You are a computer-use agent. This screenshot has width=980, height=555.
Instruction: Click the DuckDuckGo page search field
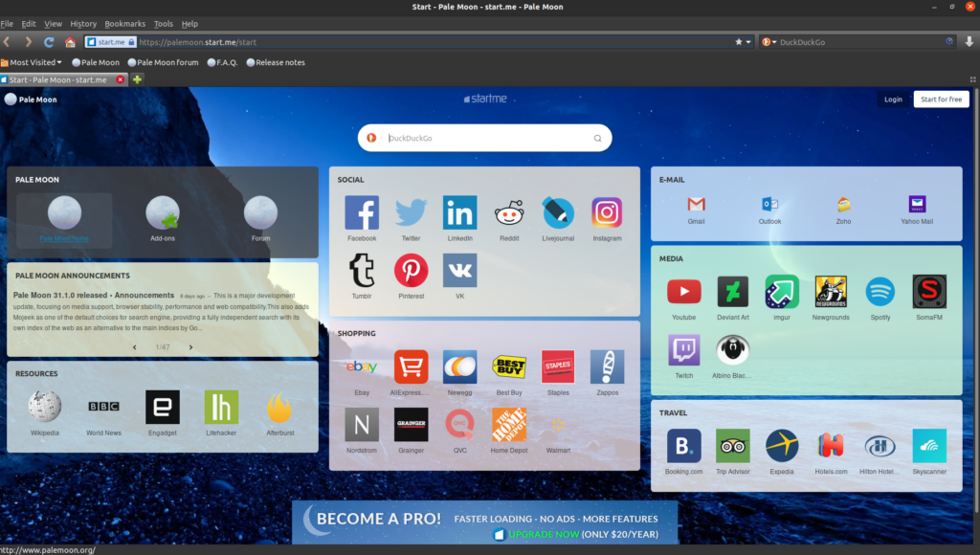pyautogui.click(x=485, y=138)
